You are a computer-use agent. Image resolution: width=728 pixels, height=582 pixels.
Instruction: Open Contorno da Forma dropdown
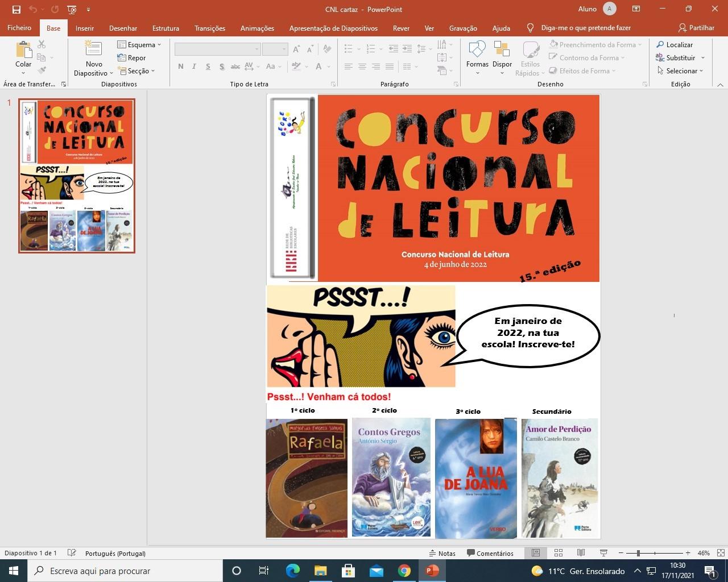click(x=587, y=57)
